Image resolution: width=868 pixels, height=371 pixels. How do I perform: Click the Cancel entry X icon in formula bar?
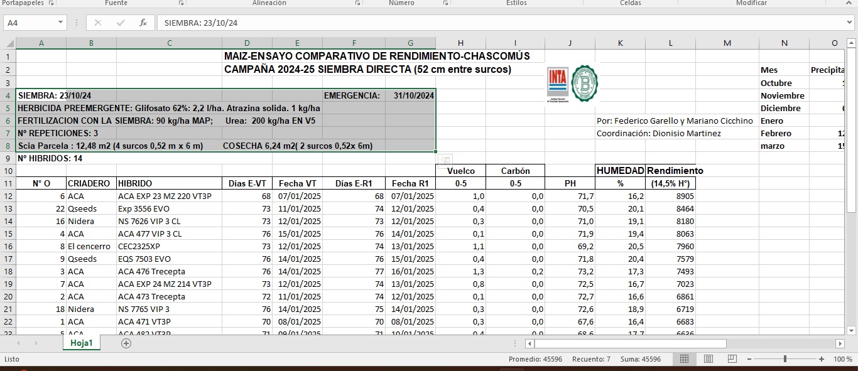[98, 23]
